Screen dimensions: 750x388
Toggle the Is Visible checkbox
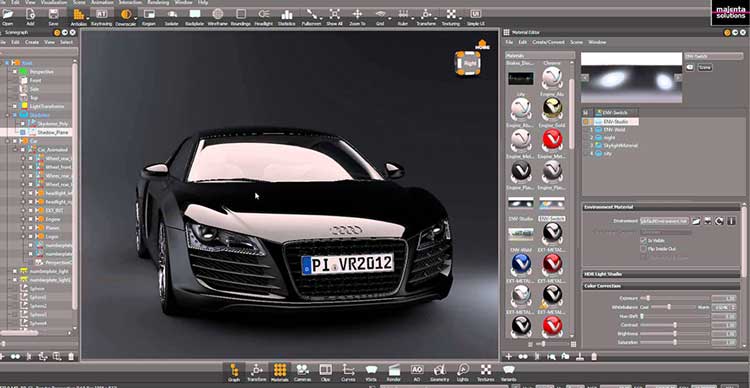(643, 241)
